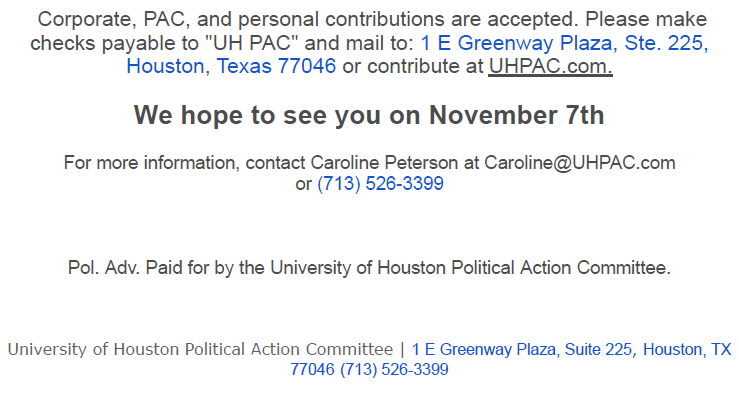Click 'Please make' at end of first line

(646, 20)
